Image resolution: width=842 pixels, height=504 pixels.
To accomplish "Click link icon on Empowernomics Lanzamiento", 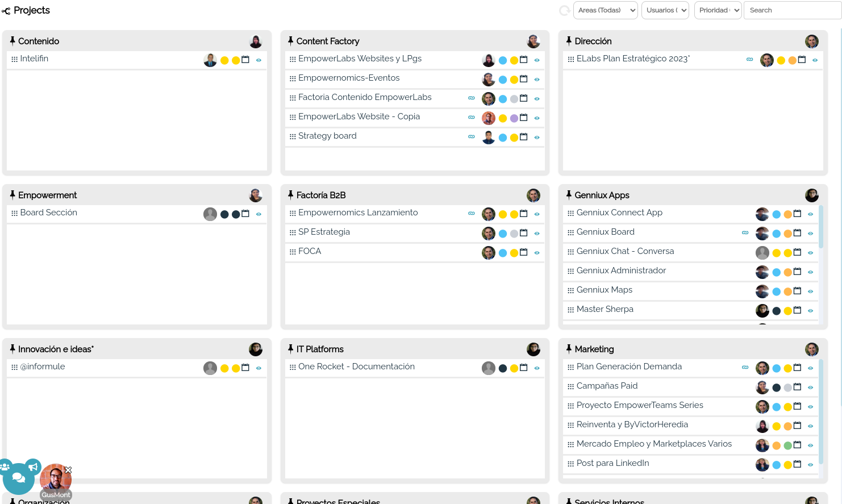I will [x=472, y=213].
